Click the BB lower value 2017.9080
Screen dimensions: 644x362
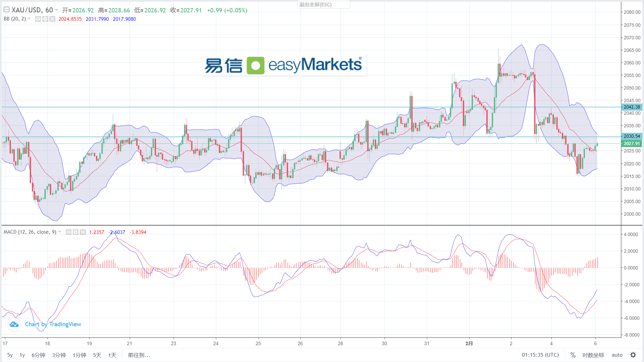pyautogui.click(x=124, y=19)
